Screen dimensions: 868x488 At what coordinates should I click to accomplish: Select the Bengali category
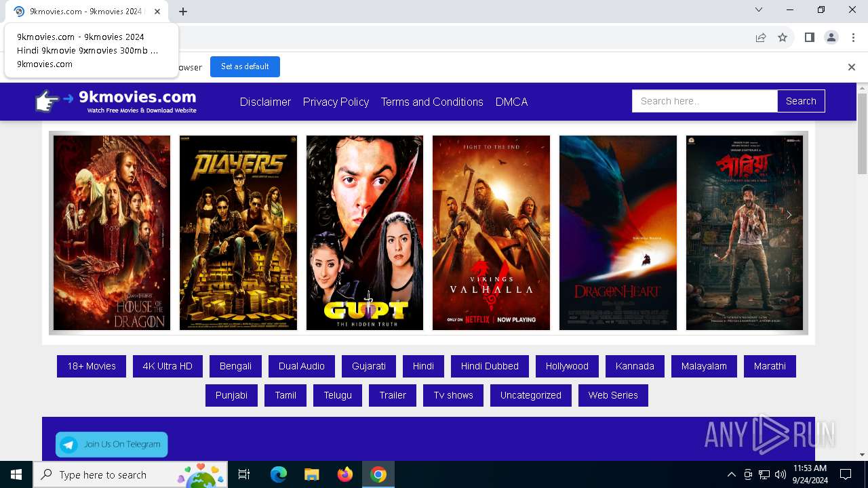235,366
